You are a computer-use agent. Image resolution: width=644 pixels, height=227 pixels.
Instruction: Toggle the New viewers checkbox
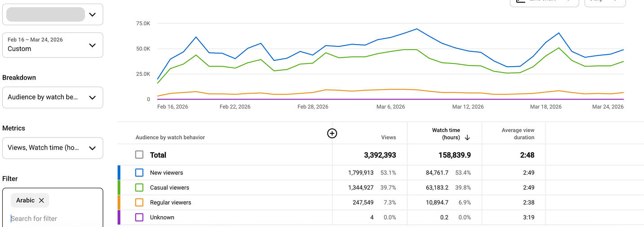tap(139, 173)
